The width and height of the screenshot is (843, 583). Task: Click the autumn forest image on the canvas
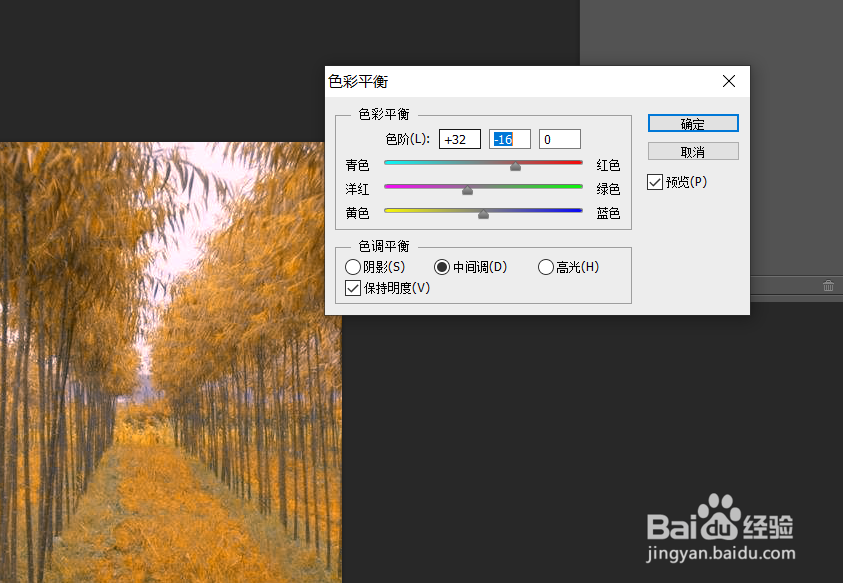pos(170,362)
